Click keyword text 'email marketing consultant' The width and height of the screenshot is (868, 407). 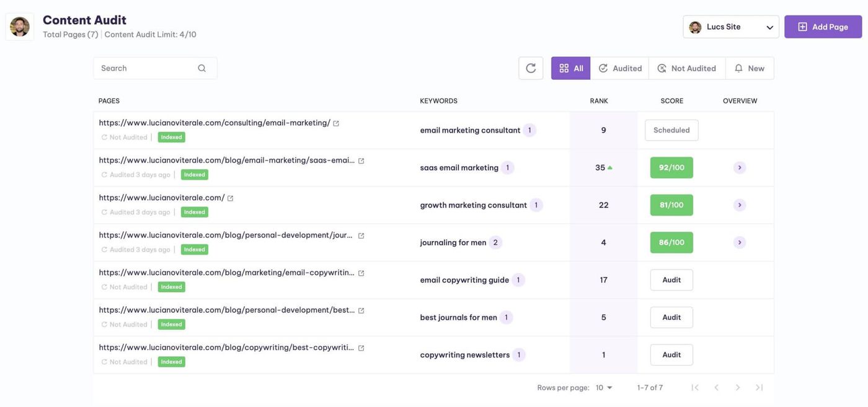point(470,130)
